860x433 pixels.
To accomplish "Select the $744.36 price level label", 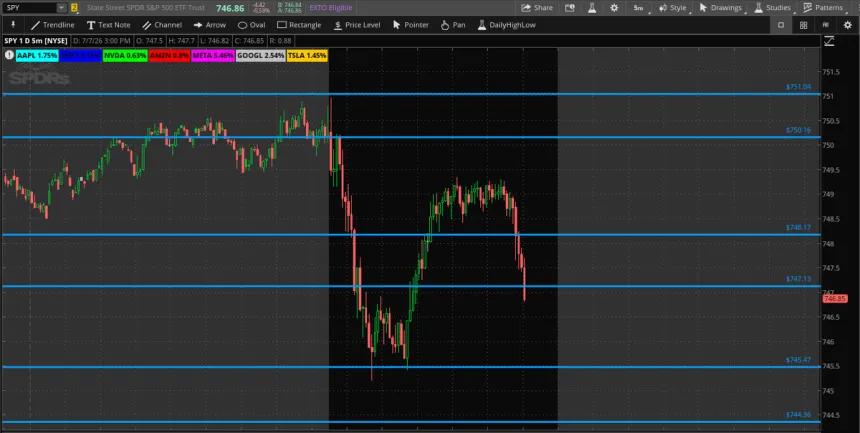I will coord(798,415).
